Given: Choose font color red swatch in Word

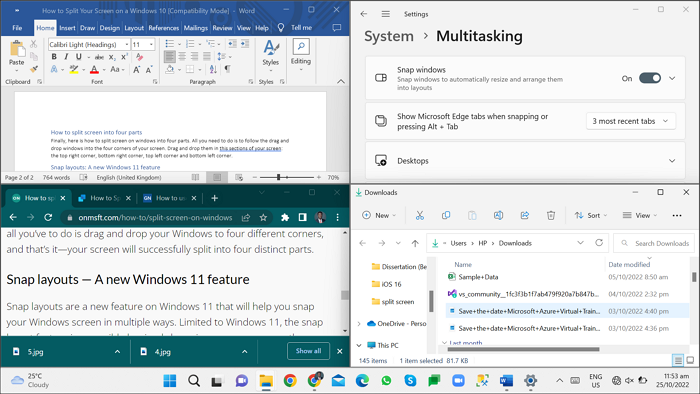Looking at the screenshot, I should [x=94, y=70].
